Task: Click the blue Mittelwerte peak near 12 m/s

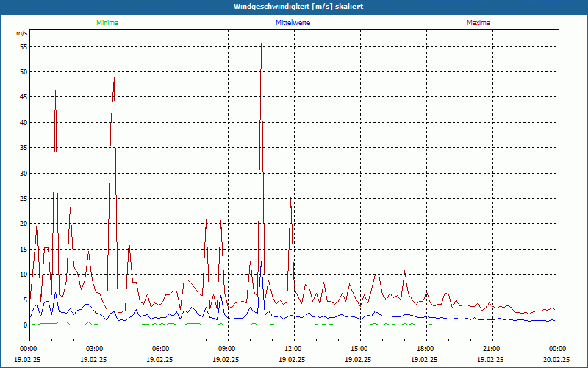Action: [x=261, y=262]
